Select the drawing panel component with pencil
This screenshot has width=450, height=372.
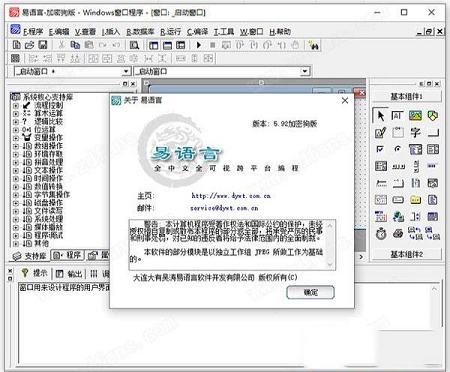(380, 133)
